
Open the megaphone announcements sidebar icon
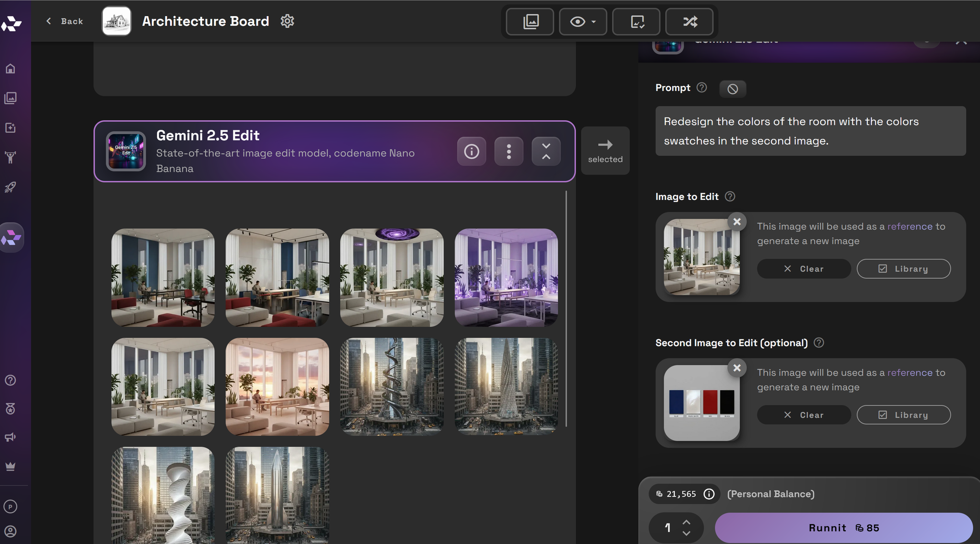pyautogui.click(x=10, y=437)
